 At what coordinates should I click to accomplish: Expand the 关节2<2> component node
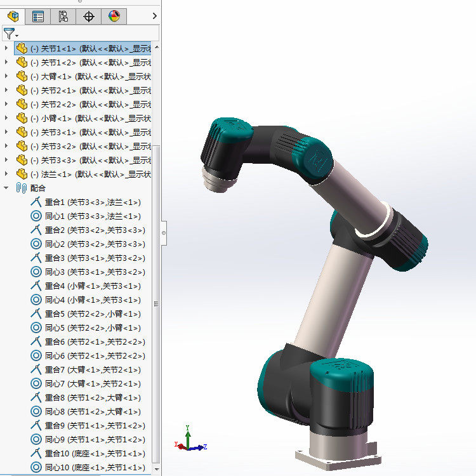pyautogui.click(x=6, y=104)
